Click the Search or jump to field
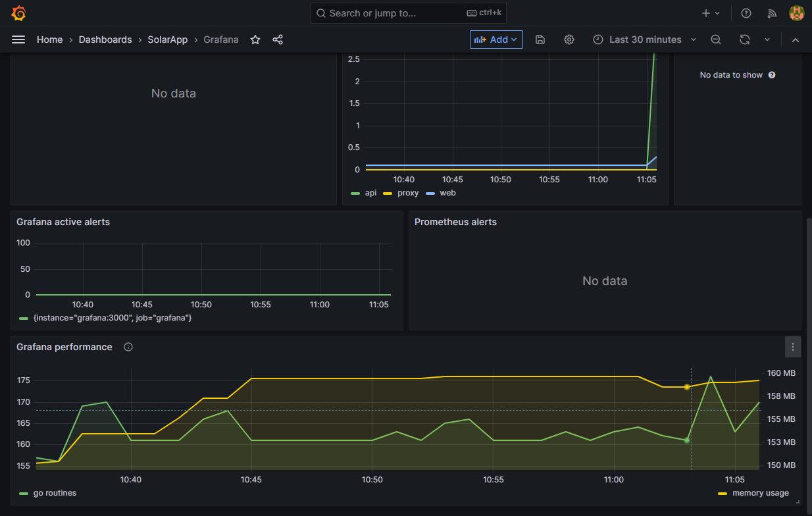This screenshot has width=812, height=516. coord(409,13)
